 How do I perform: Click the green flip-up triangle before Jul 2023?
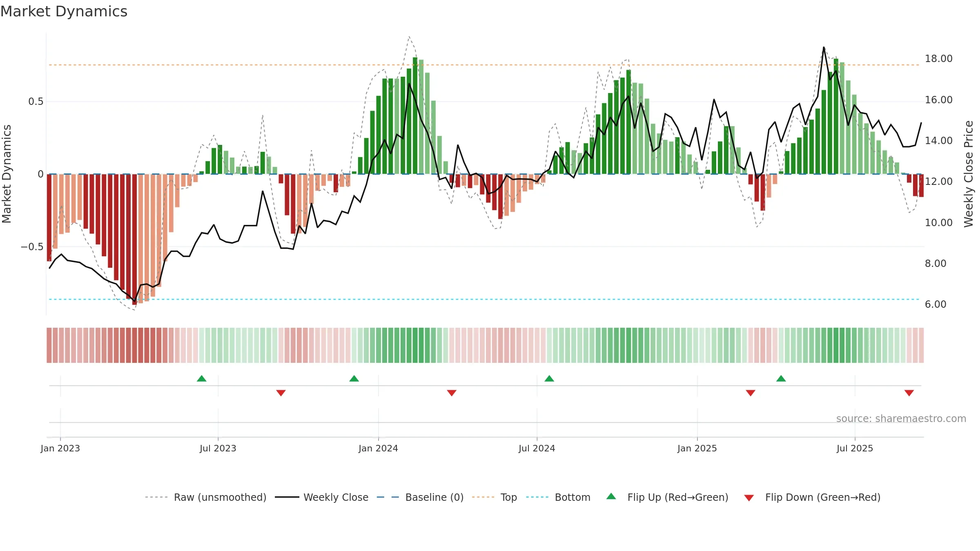click(x=202, y=378)
